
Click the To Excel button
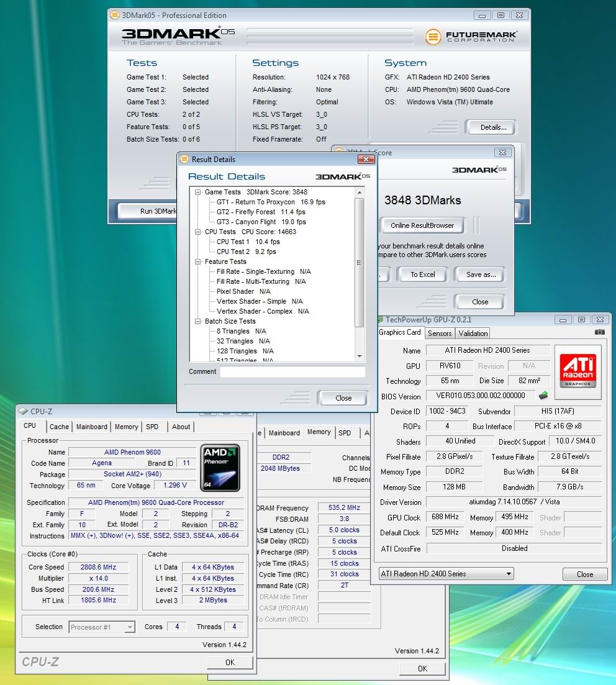pyautogui.click(x=422, y=274)
